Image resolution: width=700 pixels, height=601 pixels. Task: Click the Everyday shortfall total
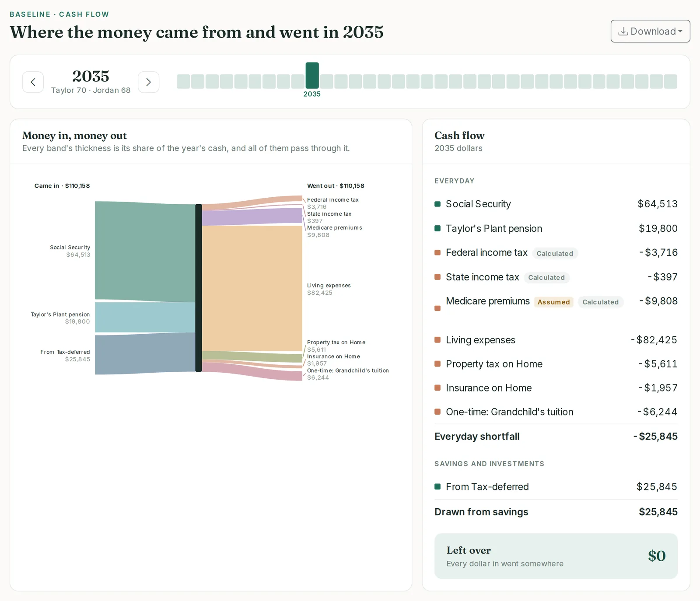[556, 437]
